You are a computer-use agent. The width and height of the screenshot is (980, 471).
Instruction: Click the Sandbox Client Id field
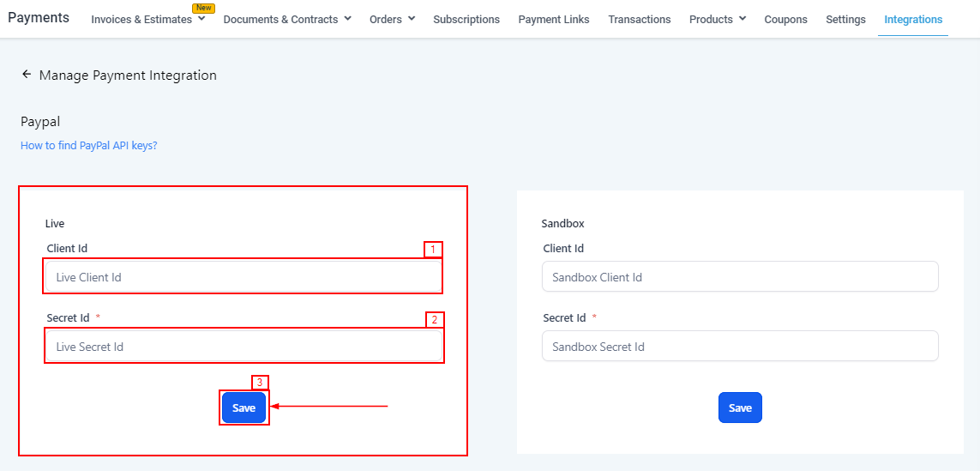(740, 277)
